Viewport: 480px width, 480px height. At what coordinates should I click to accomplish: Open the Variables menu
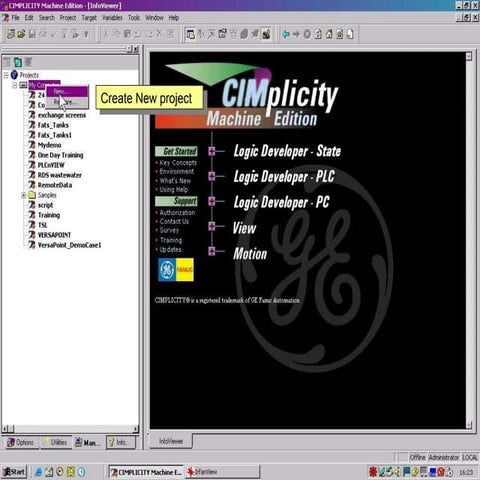[112, 18]
